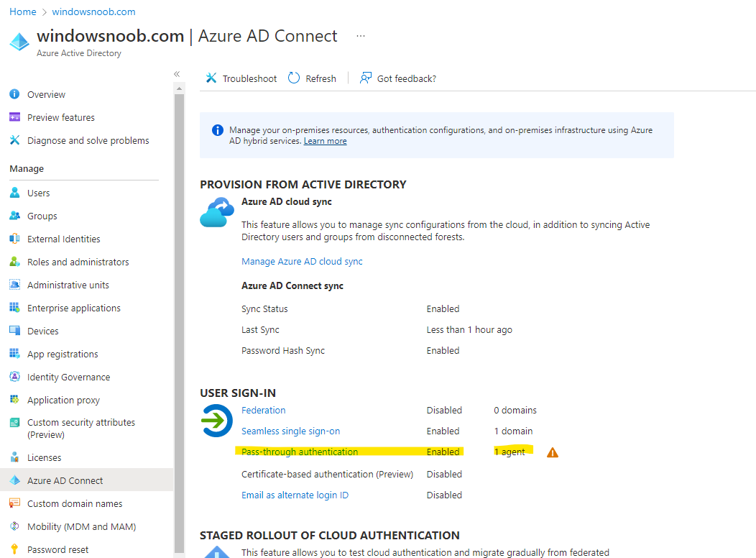Screen dimensions: 756x558
Task: Click the Azure AD cloud sync cloud icon
Action: point(217,211)
